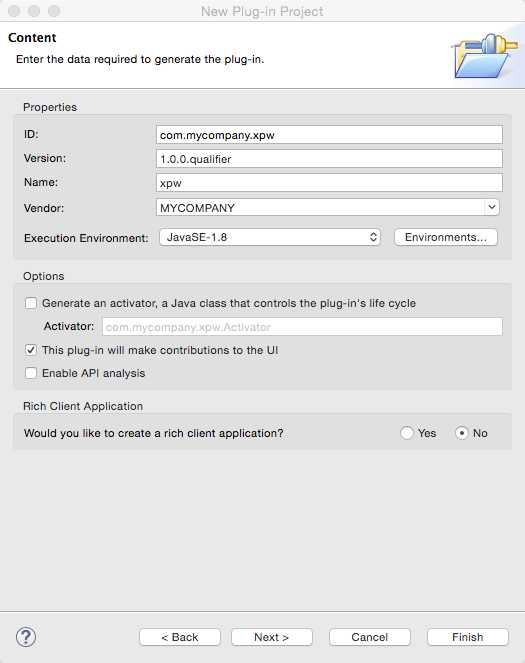Select Yes for rich client application
525x663 pixels.
407,433
